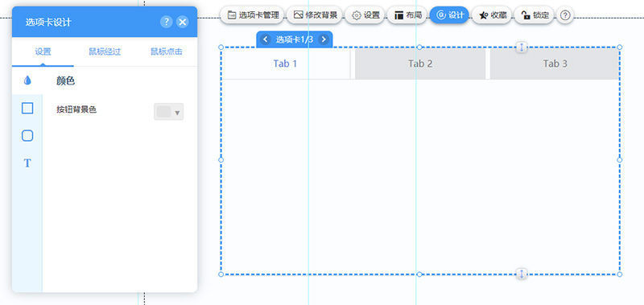This screenshot has width=644, height=305.
Task: Open the 布局 layout option
Action: point(408,15)
